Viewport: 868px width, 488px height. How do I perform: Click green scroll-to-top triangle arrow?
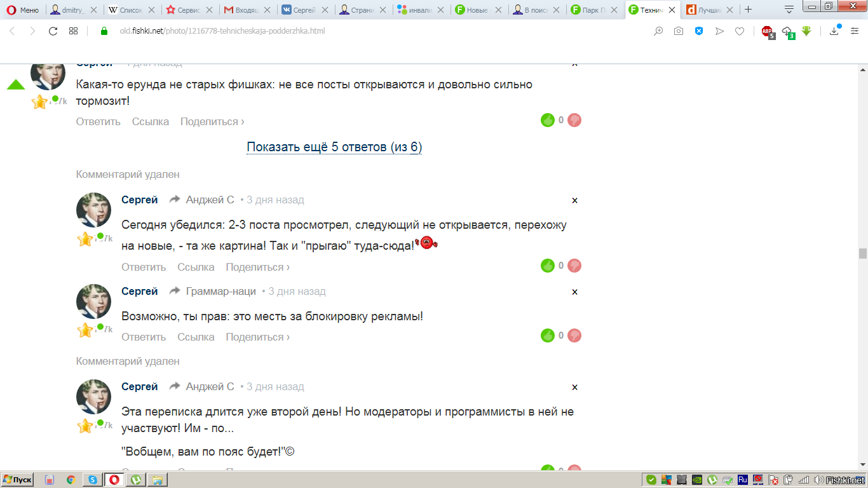(16, 85)
